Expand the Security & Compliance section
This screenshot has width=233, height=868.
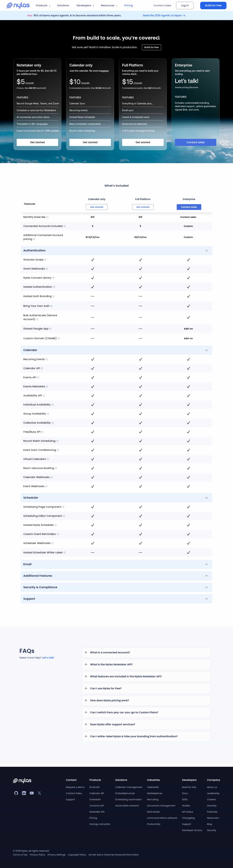click(x=206, y=587)
